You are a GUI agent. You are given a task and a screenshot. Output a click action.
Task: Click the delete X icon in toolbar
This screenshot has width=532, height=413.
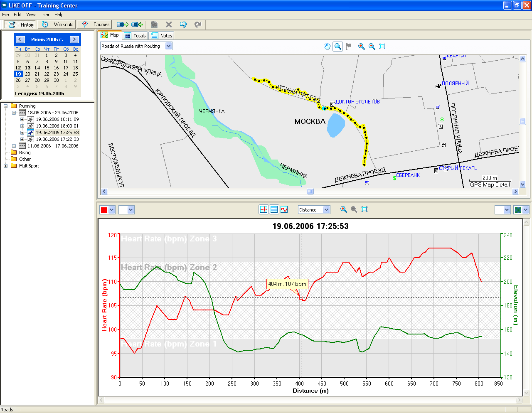tap(168, 25)
